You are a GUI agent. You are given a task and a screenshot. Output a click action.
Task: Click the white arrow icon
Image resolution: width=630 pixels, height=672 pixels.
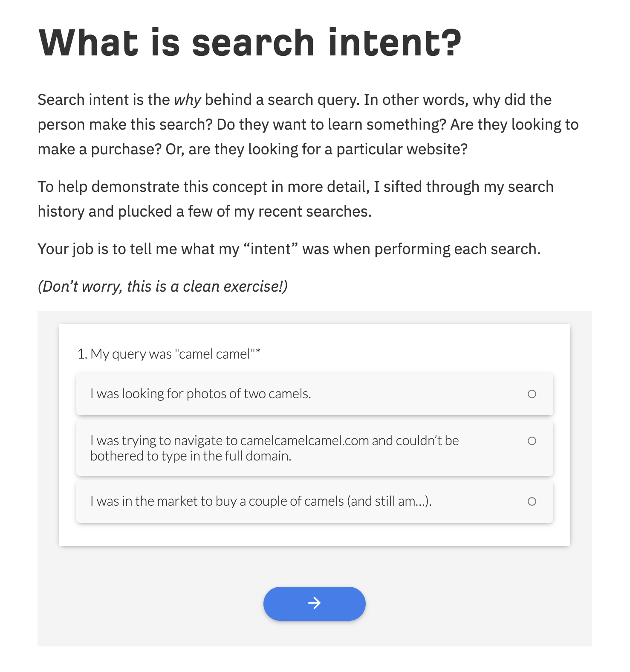[315, 603]
